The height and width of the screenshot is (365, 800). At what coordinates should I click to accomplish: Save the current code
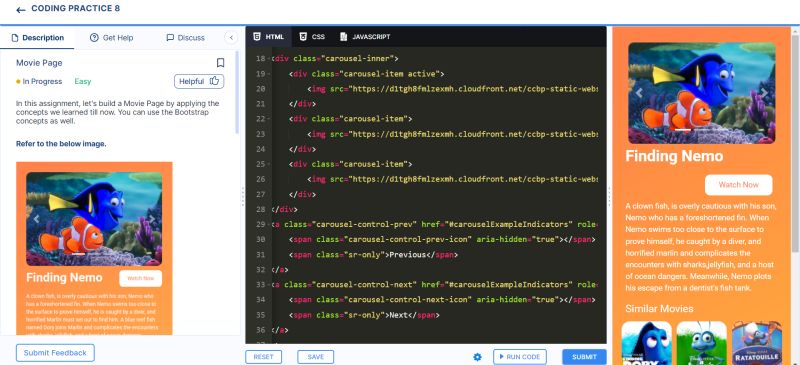tap(315, 357)
